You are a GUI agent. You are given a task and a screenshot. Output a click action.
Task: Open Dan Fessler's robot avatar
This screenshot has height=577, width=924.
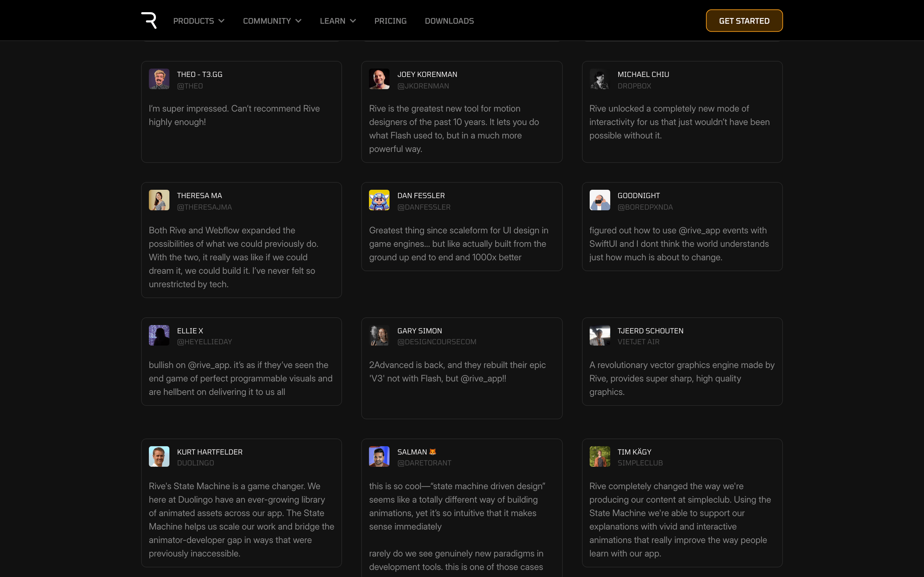(379, 200)
